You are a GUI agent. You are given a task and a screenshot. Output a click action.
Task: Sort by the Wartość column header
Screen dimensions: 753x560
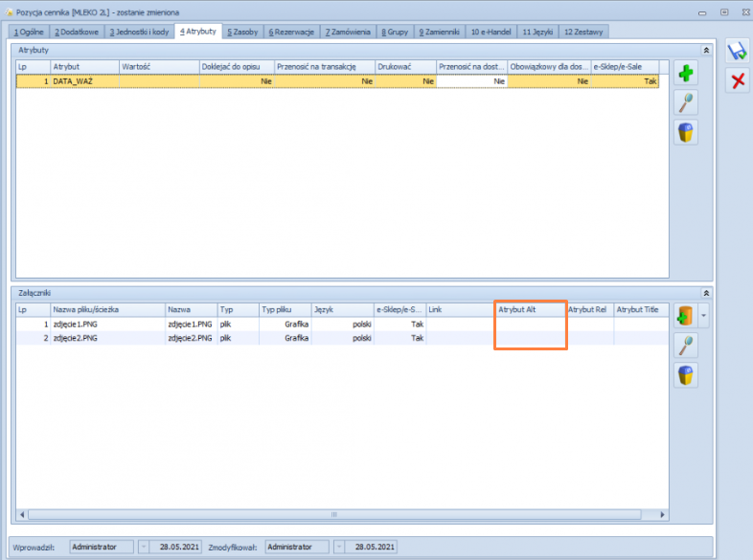(x=159, y=67)
